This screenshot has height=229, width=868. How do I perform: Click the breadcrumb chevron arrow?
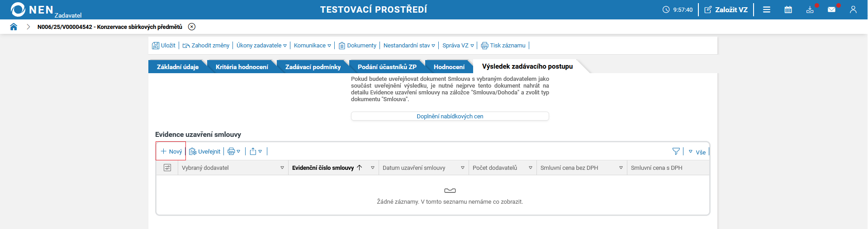point(28,27)
